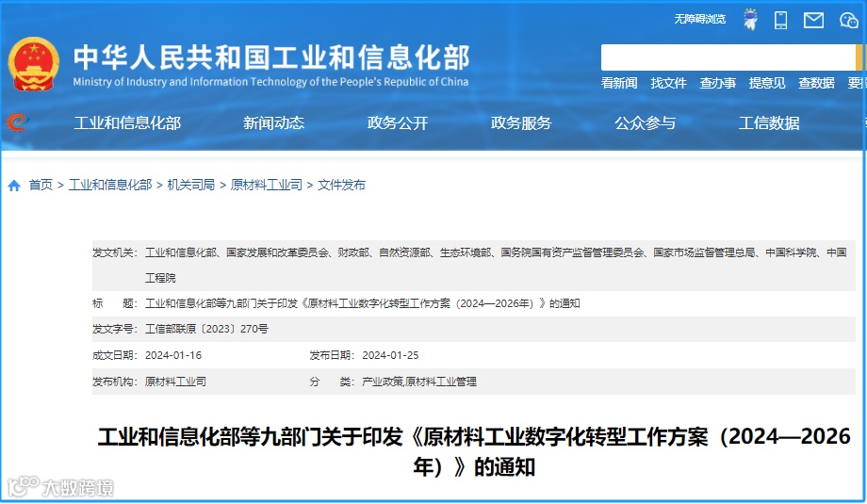Select the 提意见 search category
The height and width of the screenshot is (504, 867).
click(x=767, y=83)
